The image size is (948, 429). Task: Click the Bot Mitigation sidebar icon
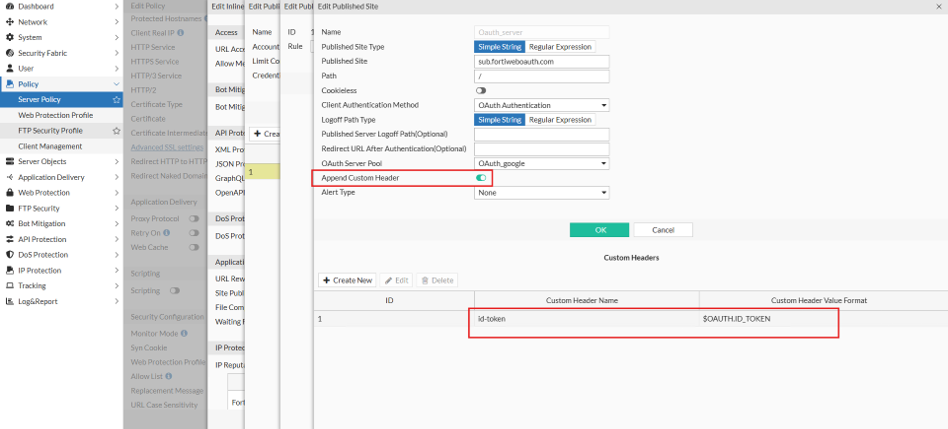point(9,223)
